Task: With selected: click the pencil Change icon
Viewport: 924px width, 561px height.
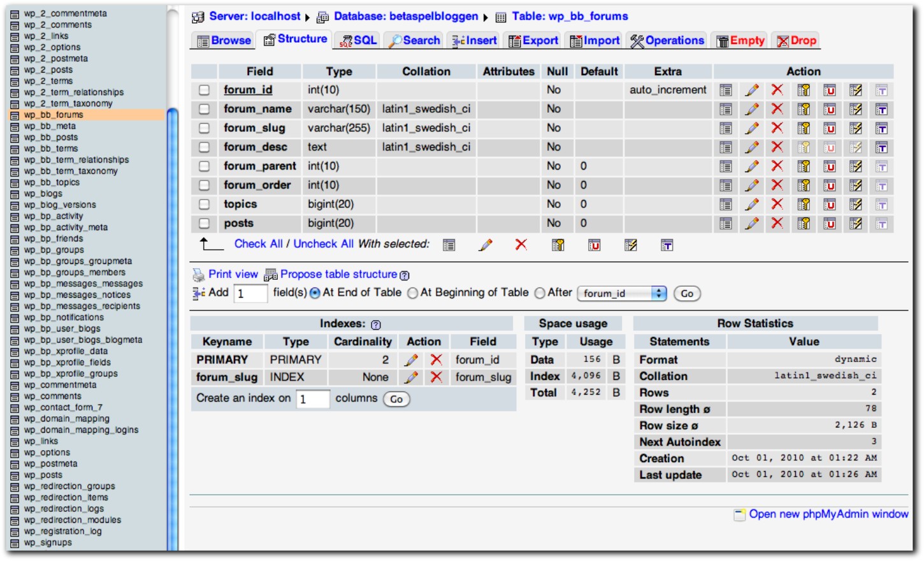Action: (x=486, y=245)
